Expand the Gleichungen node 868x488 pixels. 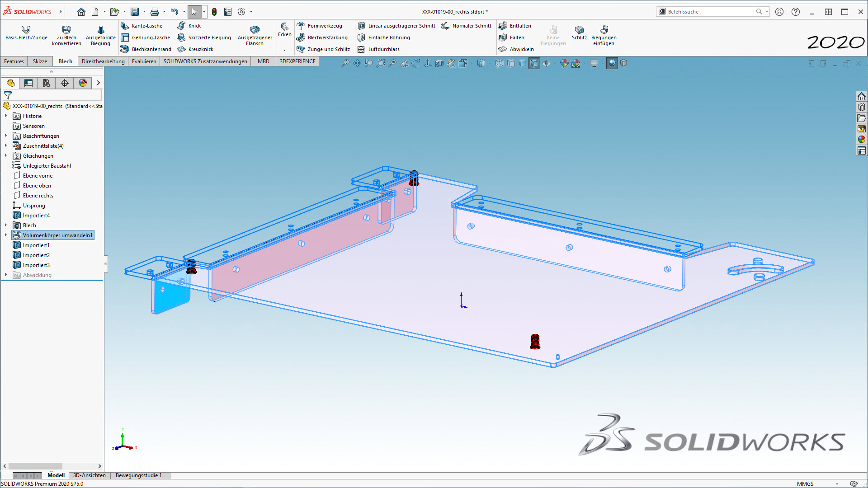tap(6, 156)
